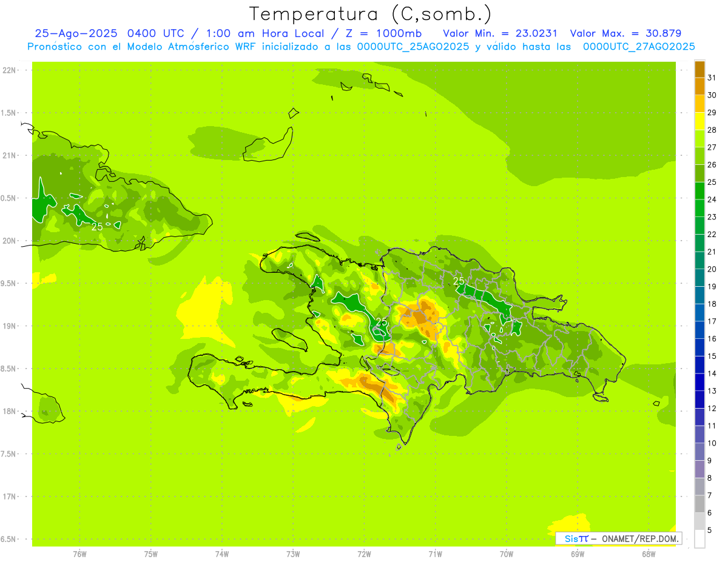Click the "74W" longitude label
728x562 pixels.
pos(222,554)
